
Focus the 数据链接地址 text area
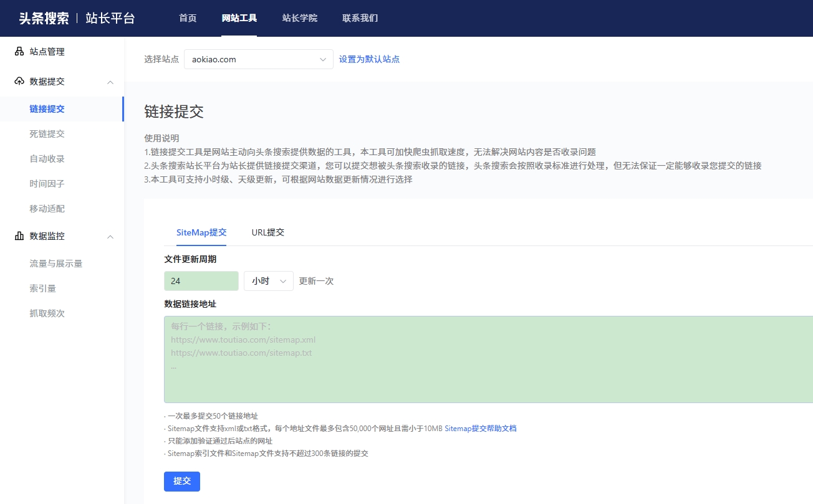tap(486, 359)
